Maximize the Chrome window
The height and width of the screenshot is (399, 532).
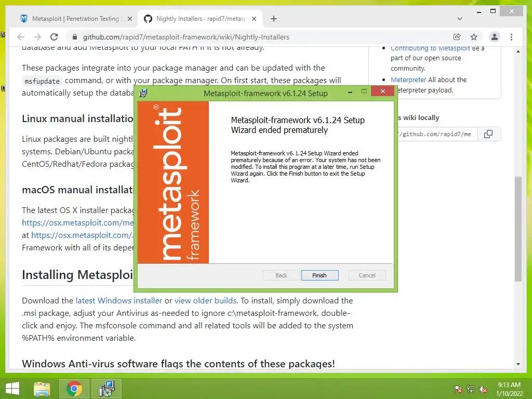(493, 11)
